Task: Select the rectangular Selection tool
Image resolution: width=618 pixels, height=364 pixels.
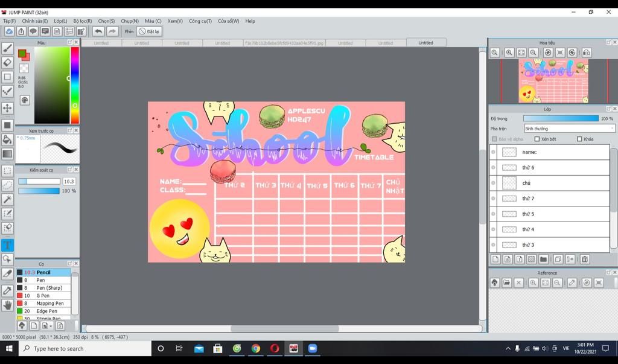Action: [x=7, y=171]
